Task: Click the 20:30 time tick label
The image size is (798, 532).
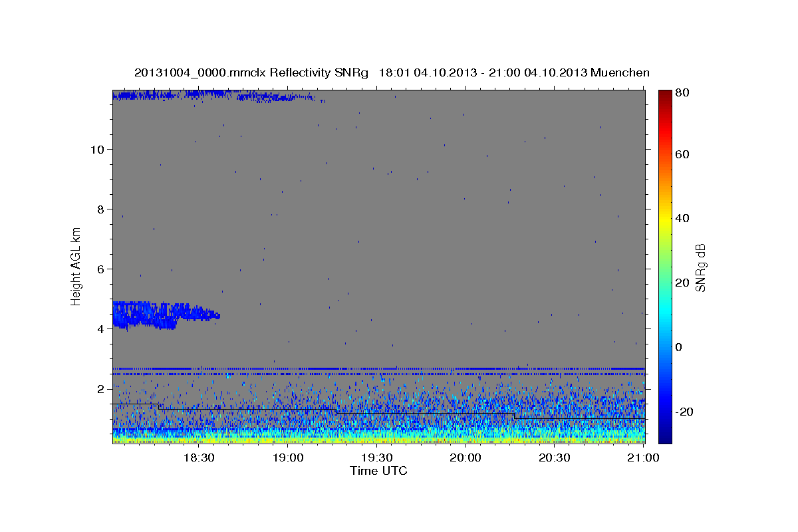Action: (x=555, y=458)
